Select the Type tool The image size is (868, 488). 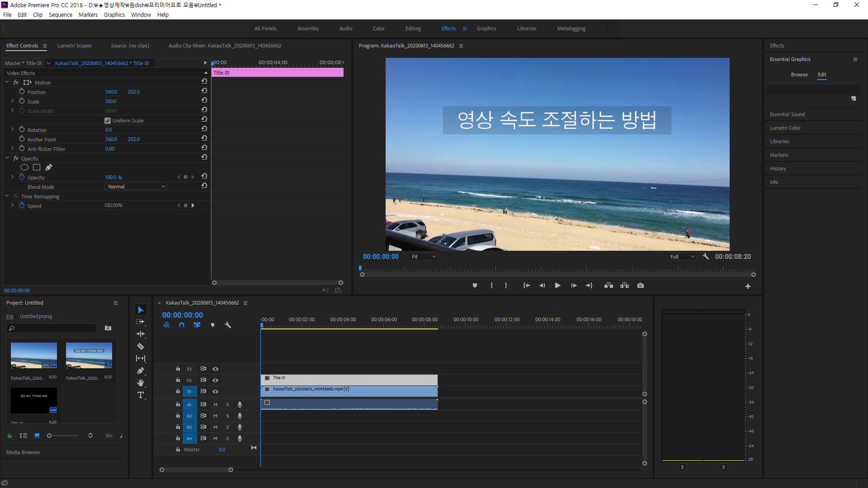pyautogui.click(x=141, y=395)
